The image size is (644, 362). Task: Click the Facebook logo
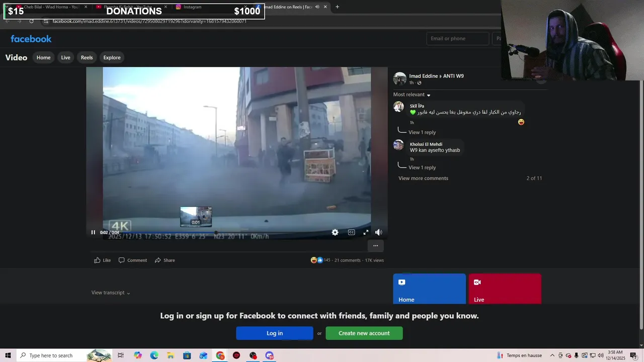[31, 39]
